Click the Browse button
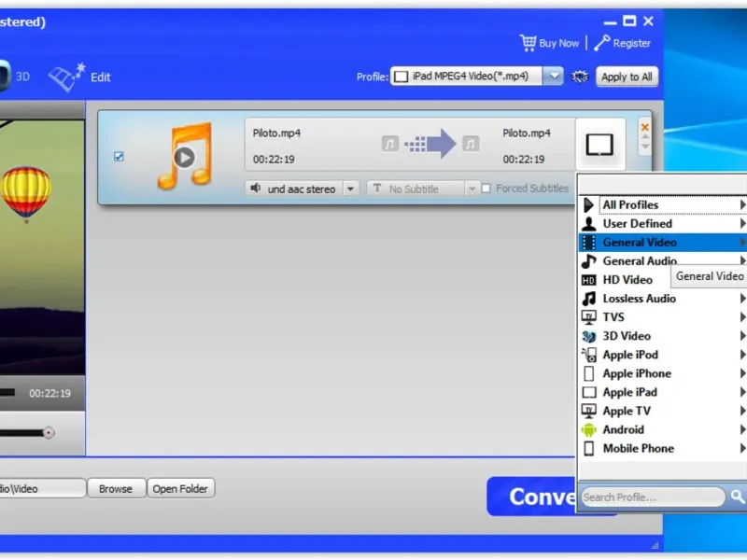This screenshot has height=560, width=747. (x=116, y=488)
